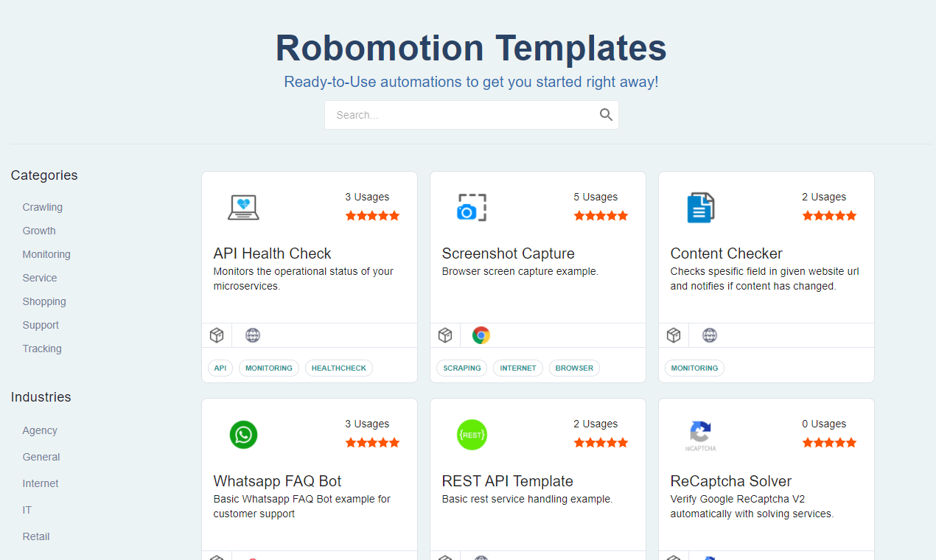Open the API Health Check laptop icon

[243, 208]
